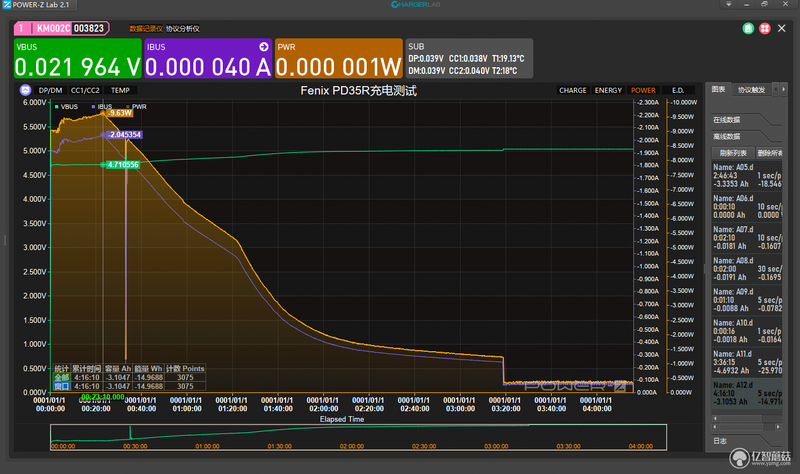Select the 协议触发 side panel tab

tap(751, 90)
